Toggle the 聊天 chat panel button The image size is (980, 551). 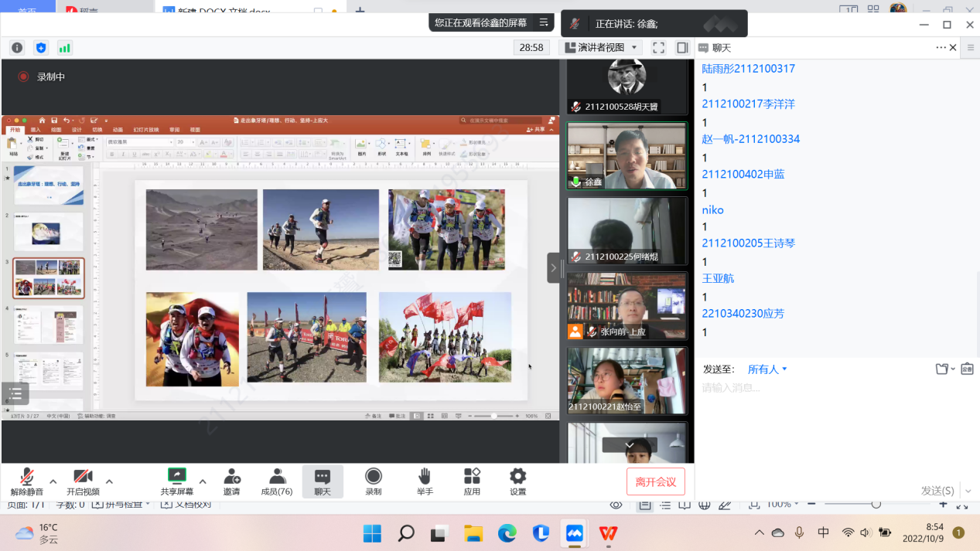point(323,481)
